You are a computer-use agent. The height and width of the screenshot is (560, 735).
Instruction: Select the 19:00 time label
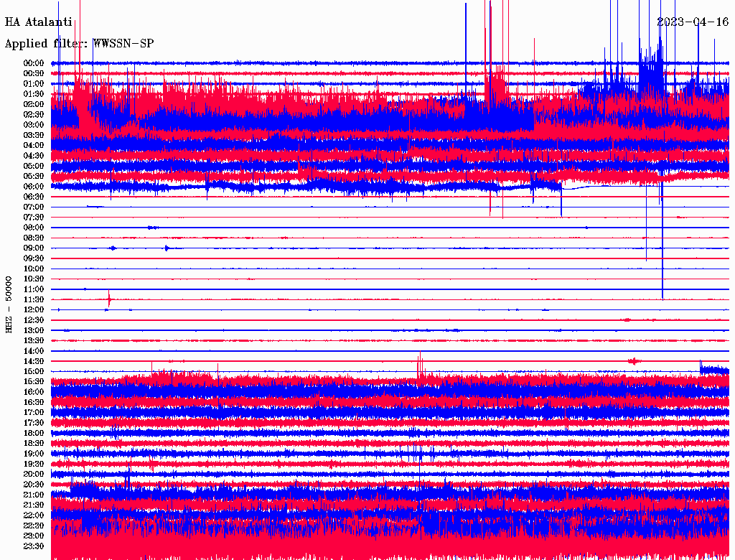point(34,454)
